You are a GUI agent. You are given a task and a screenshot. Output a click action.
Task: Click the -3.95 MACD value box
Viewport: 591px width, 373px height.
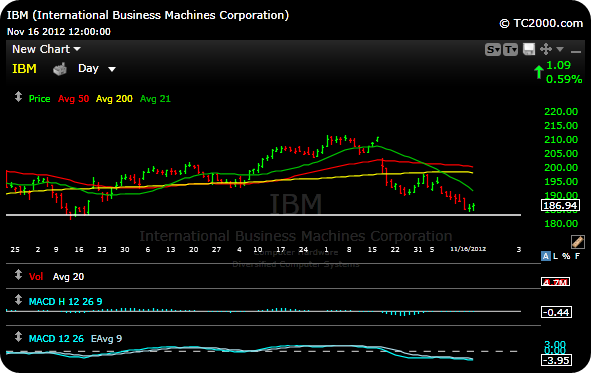556,360
